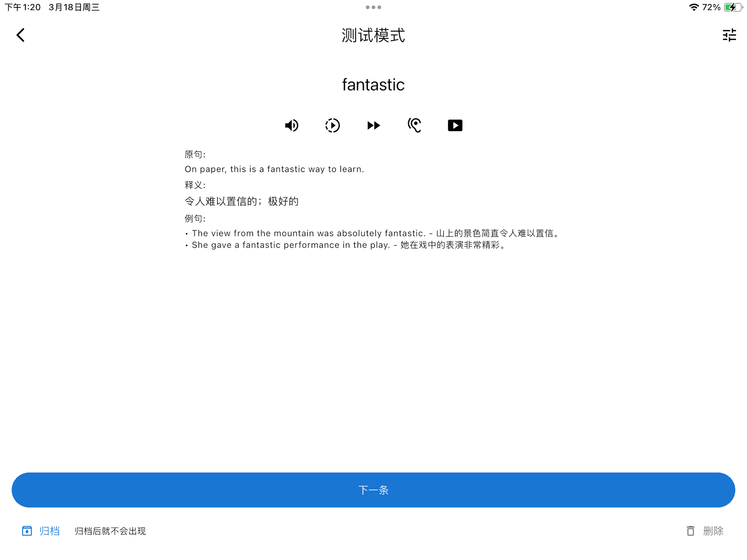Tap the hint text 归档后就不会出现
This screenshot has width=747, height=560.
pos(110,531)
